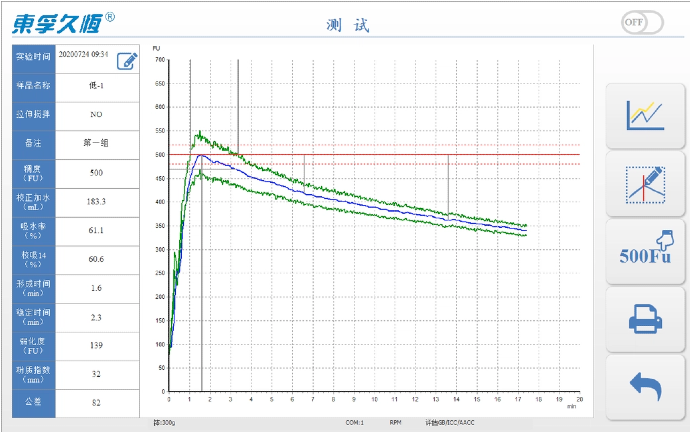
Task: Click the company logo at top left
Action: [x=62, y=22]
